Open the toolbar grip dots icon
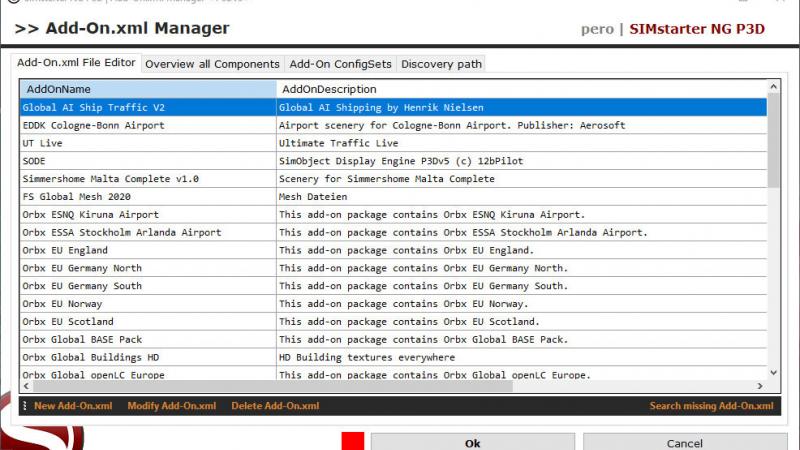800x450 pixels. point(24,406)
